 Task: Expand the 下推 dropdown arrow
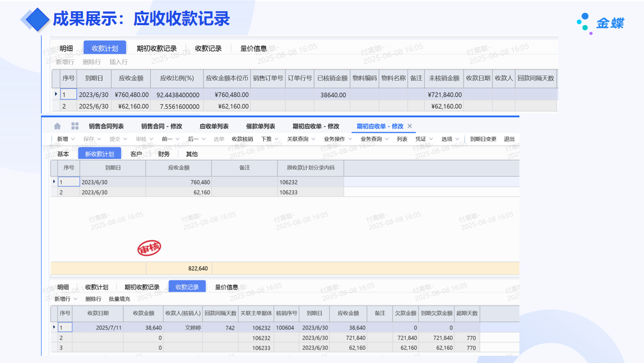click(x=276, y=139)
